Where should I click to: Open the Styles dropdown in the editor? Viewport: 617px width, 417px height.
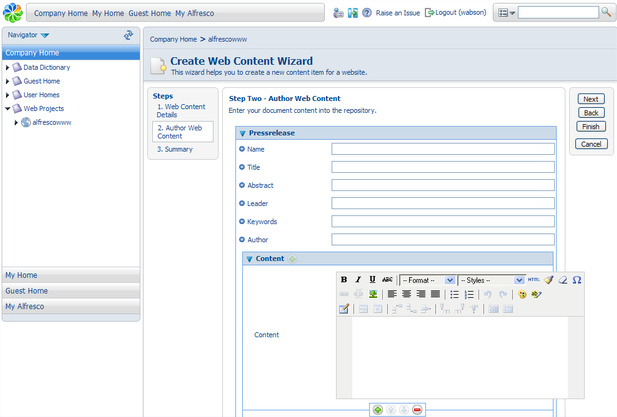[491, 280]
